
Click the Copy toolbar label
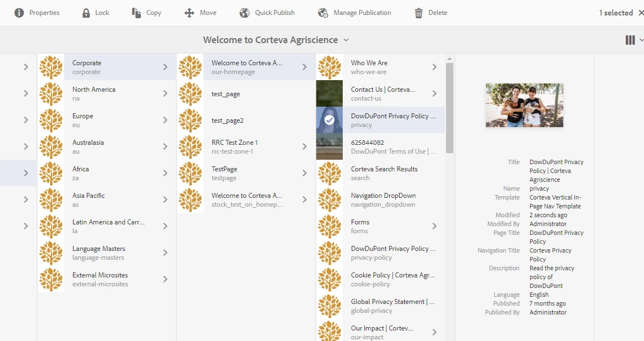pos(154,13)
